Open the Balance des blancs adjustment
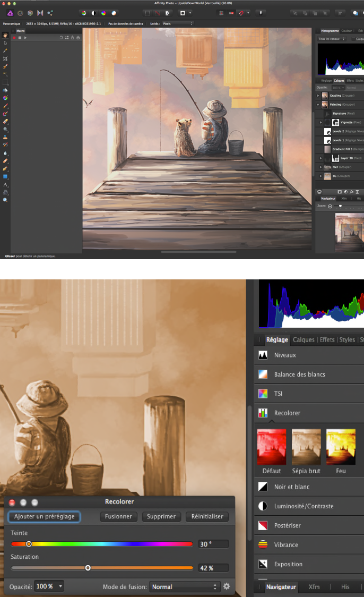Screen dimensions: 364x597 click(309, 374)
